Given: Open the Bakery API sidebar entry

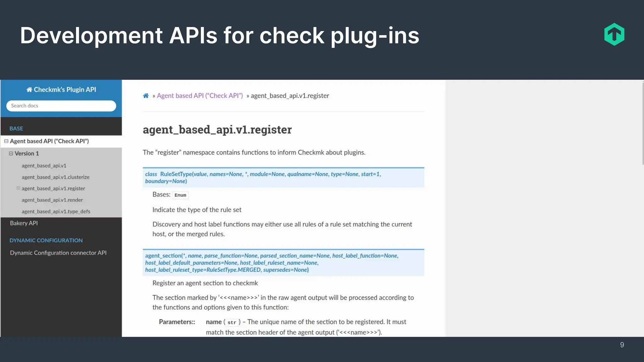Looking at the screenshot, I should (24, 223).
